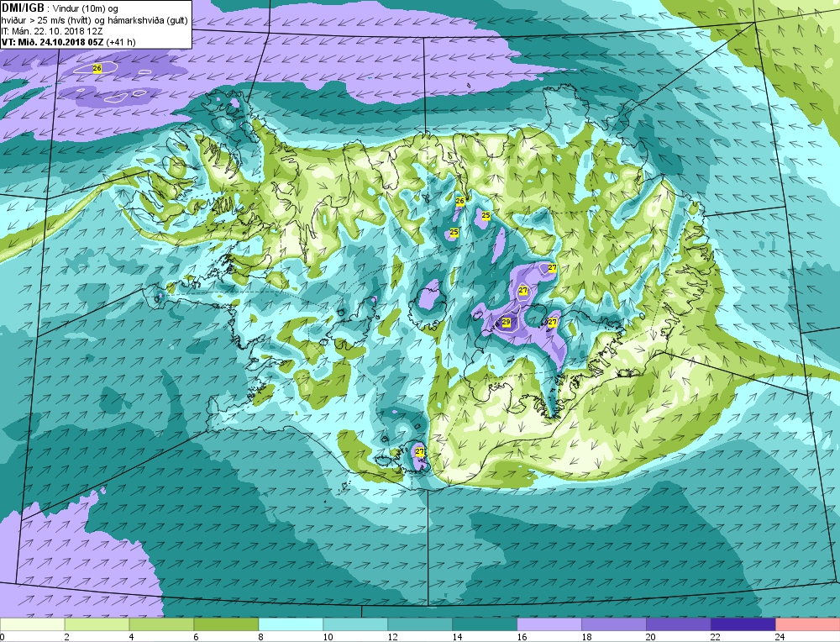
Task: Click the pale cream 0–2 m/s legend swatch
Action: point(32,624)
